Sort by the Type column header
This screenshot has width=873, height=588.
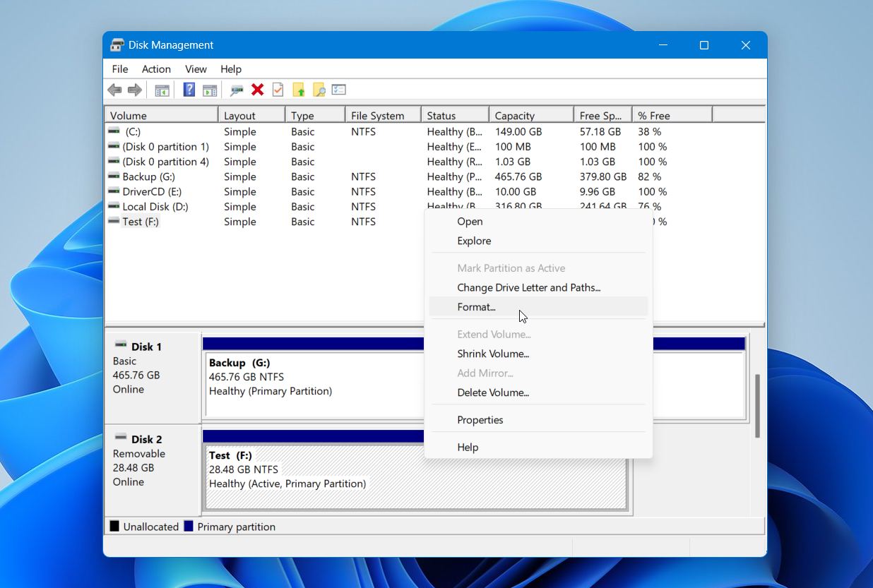[x=315, y=115]
